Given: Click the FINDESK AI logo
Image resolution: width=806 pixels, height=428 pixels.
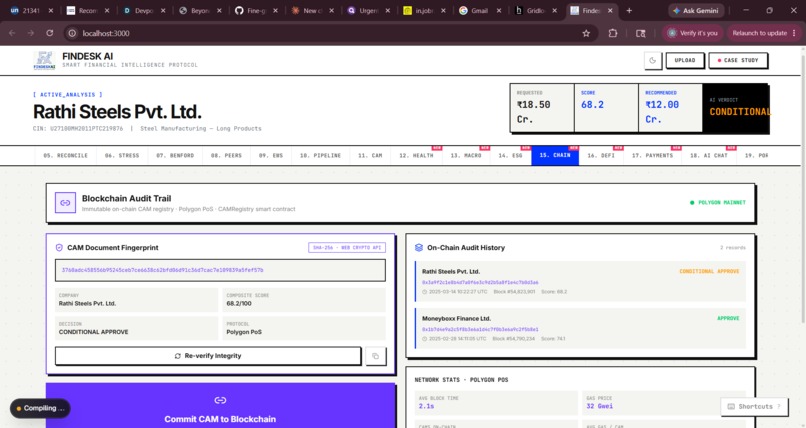Looking at the screenshot, I should (x=44, y=60).
